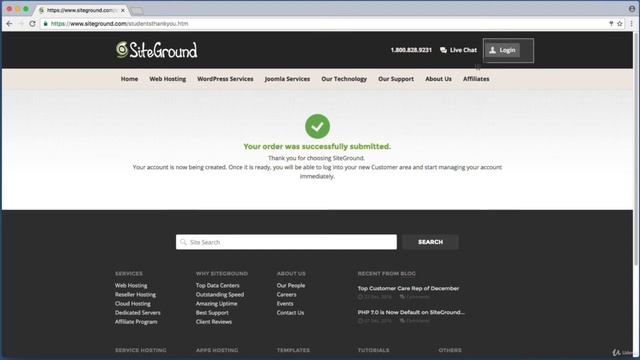The height and width of the screenshot is (360, 640).
Task: Open Careers footer link
Action: (x=286, y=294)
